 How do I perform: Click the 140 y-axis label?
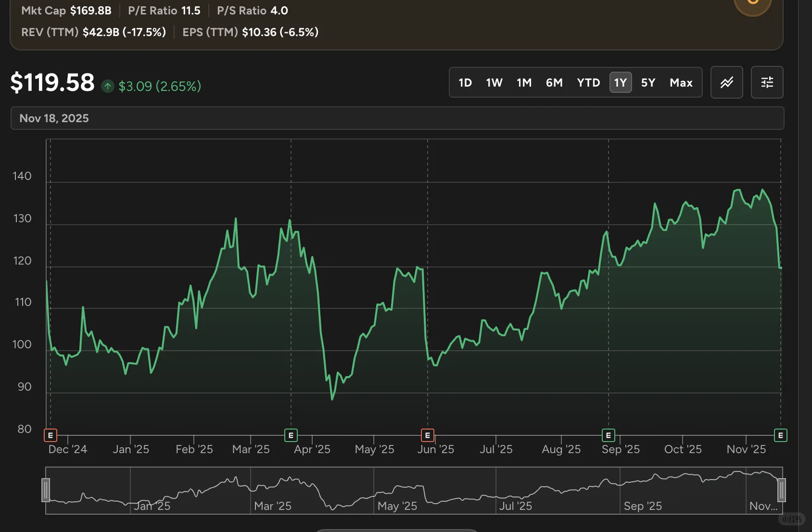[x=22, y=176]
